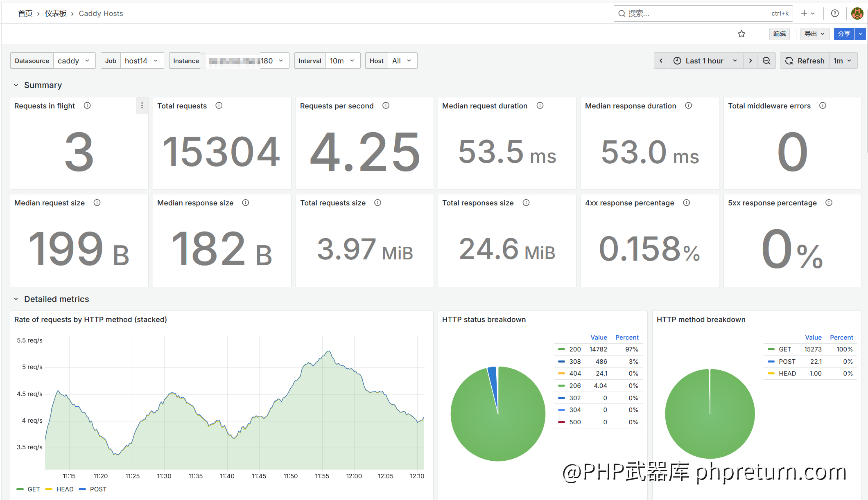Shift time range backward with left arrow
The image size is (868, 500).
pyautogui.click(x=661, y=61)
